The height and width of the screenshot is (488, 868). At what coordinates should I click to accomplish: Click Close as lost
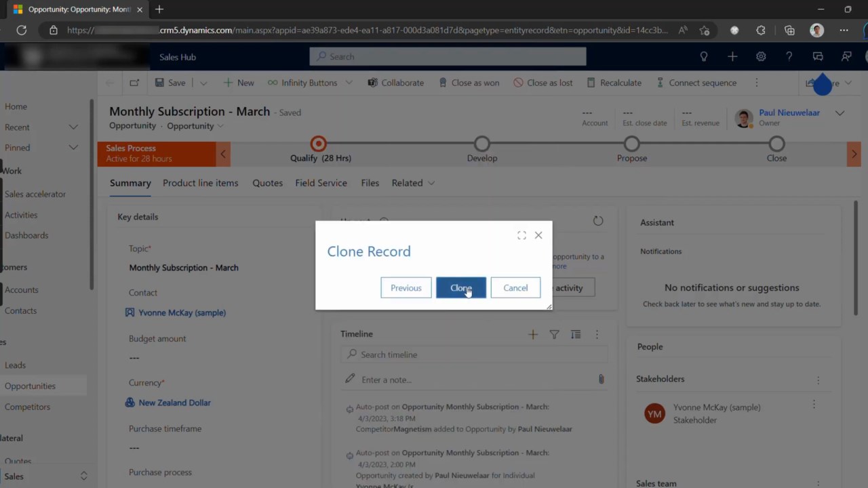pyautogui.click(x=543, y=83)
